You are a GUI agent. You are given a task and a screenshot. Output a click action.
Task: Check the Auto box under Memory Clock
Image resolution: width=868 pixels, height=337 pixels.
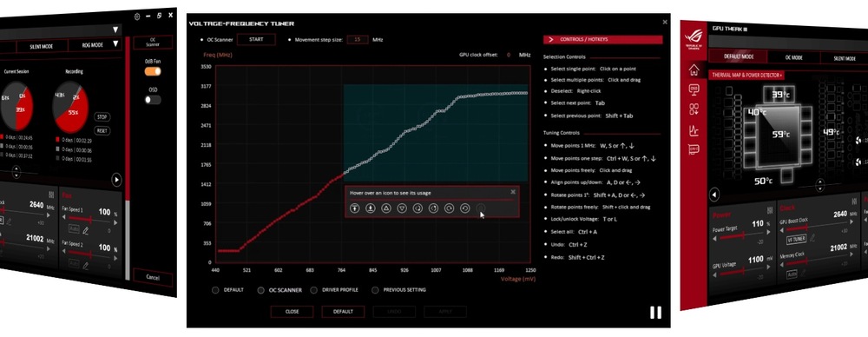[792, 274]
